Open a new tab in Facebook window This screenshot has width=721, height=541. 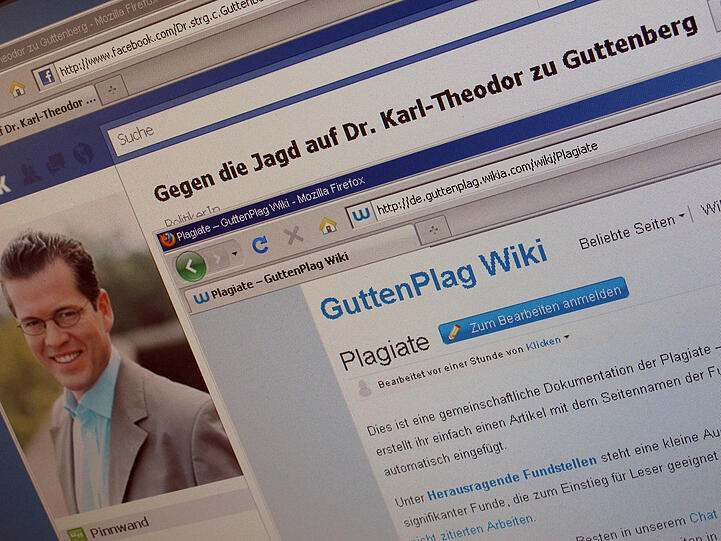coord(112,90)
